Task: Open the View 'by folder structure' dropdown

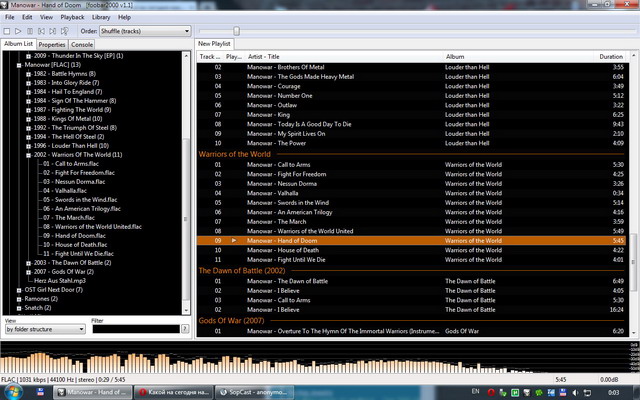Action: point(45,329)
